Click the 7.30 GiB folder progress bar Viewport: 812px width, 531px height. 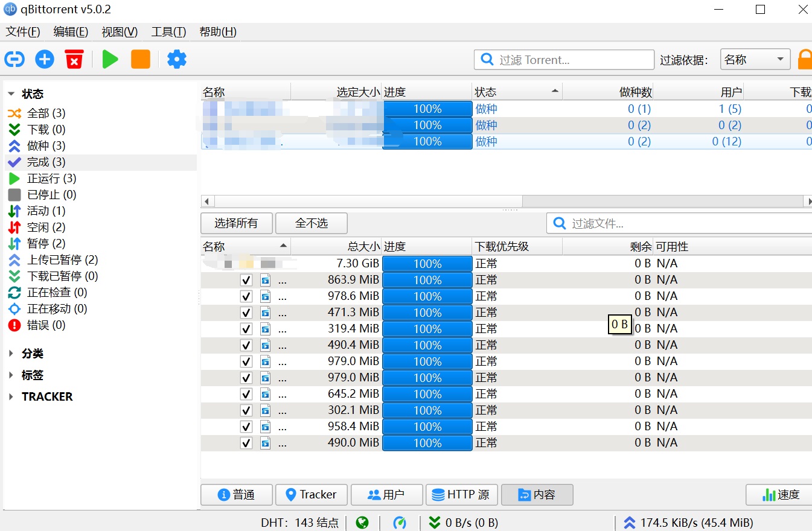427,264
